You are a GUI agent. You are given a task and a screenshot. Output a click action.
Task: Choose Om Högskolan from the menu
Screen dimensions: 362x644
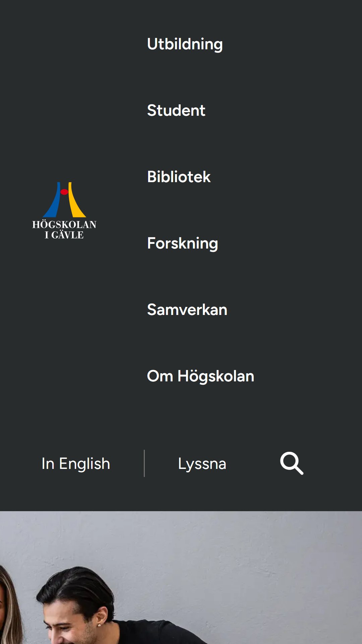[200, 376]
